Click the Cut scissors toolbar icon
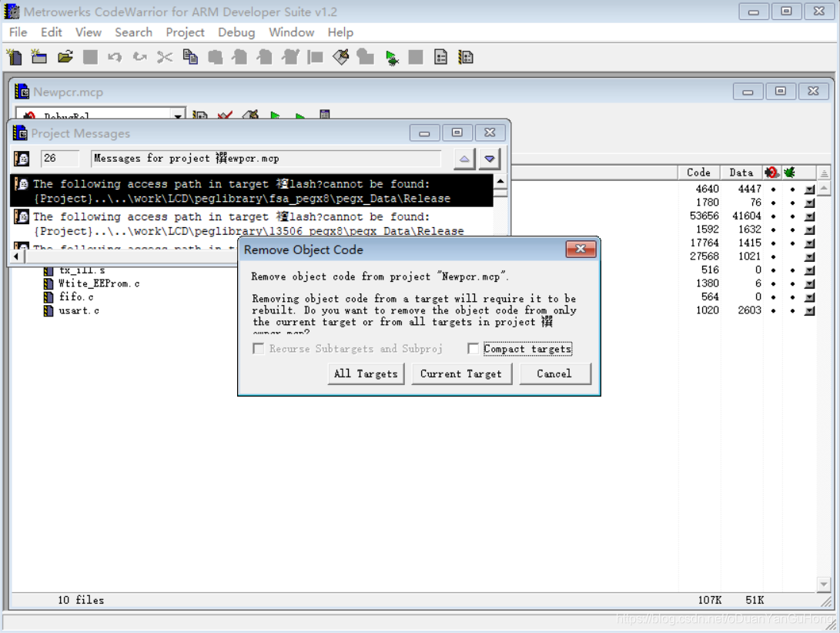This screenshot has height=633, width=840. [165, 57]
